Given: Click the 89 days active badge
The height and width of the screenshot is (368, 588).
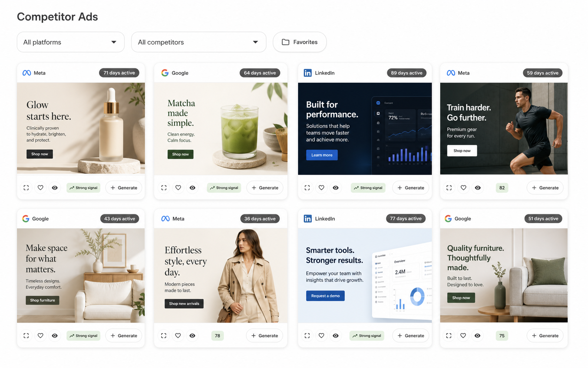Looking at the screenshot, I should pos(407,73).
